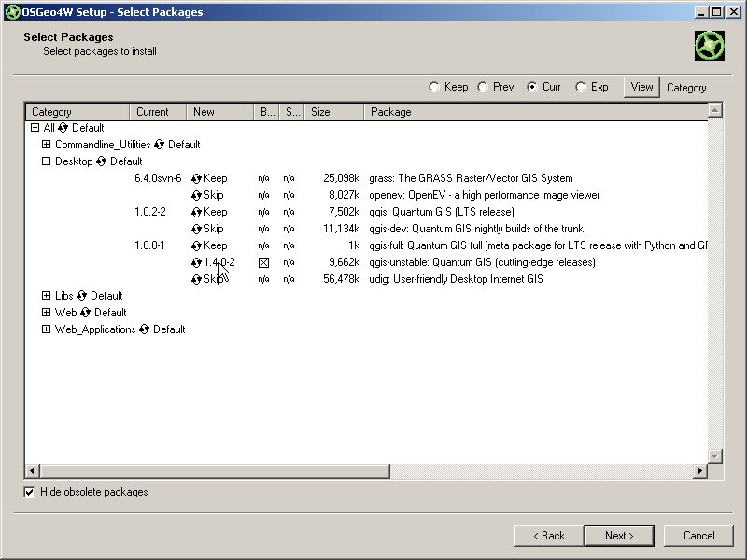The image size is (747, 560).
Task: Cycle the qgis-dev Skip icon
Action: click(x=196, y=229)
